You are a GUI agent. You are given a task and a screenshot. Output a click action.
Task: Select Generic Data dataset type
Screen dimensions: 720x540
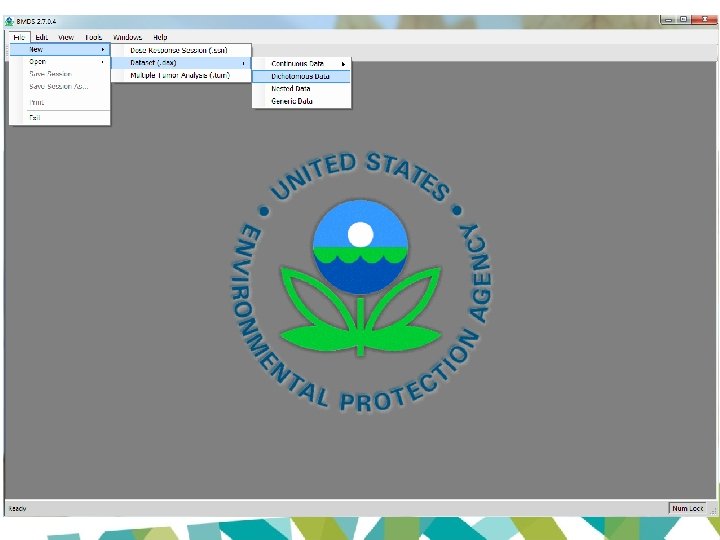302,101
